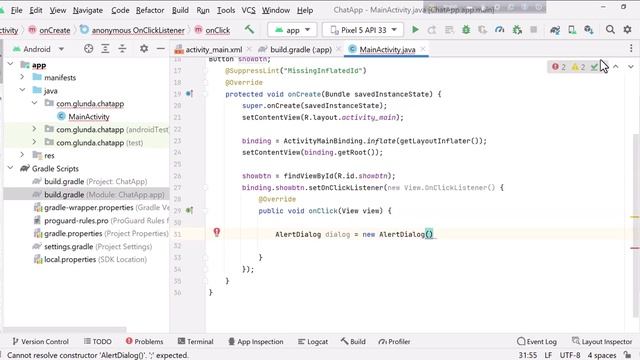Open the VCS menu
The width and height of the screenshot is (640, 360).
tap(248, 10)
